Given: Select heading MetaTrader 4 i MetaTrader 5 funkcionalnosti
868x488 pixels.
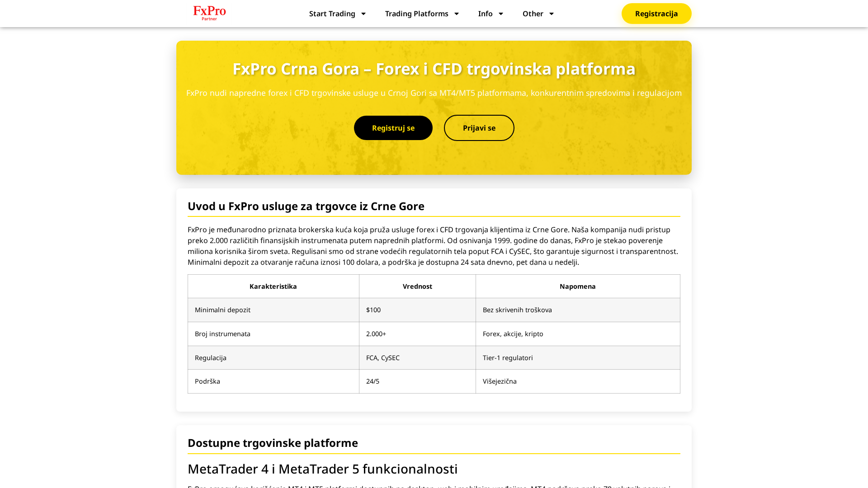Looking at the screenshot, I should tap(323, 469).
